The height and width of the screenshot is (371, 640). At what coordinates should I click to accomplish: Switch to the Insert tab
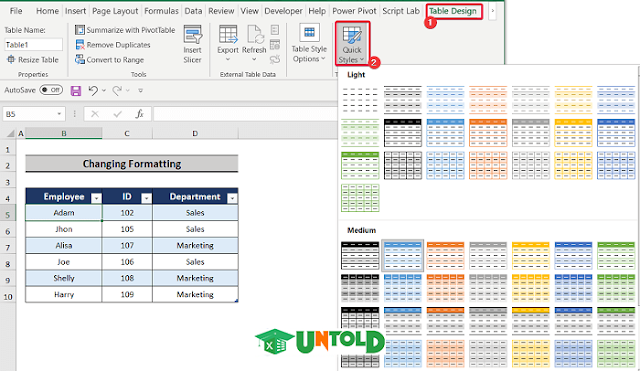tap(76, 11)
